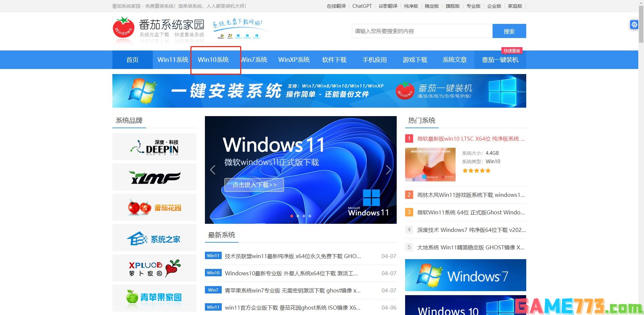The height and width of the screenshot is (315, 644).
Task: Open the 萝卜家园 XPLUOB brand logo
Action: [x=154, y=268]
